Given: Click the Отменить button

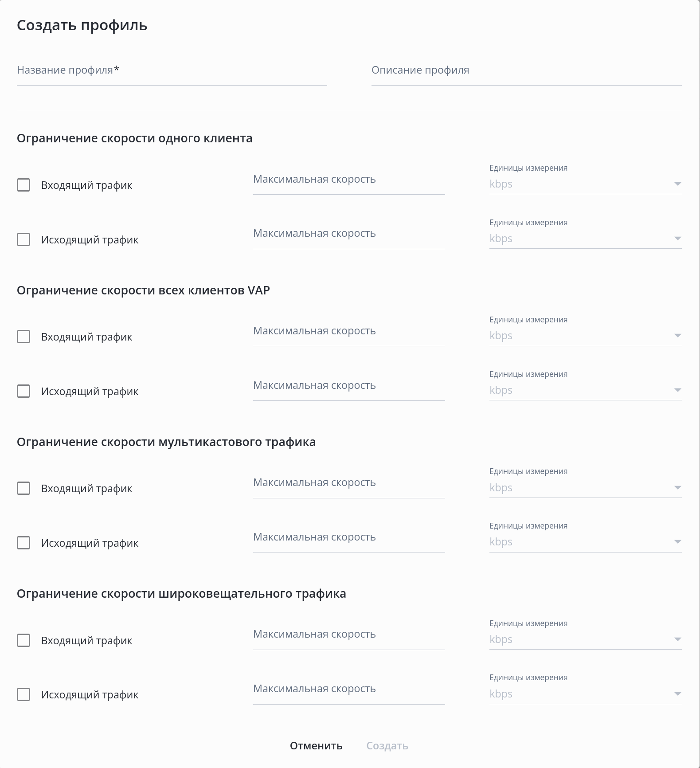Looking at the screenshot, I should [316, 746].
